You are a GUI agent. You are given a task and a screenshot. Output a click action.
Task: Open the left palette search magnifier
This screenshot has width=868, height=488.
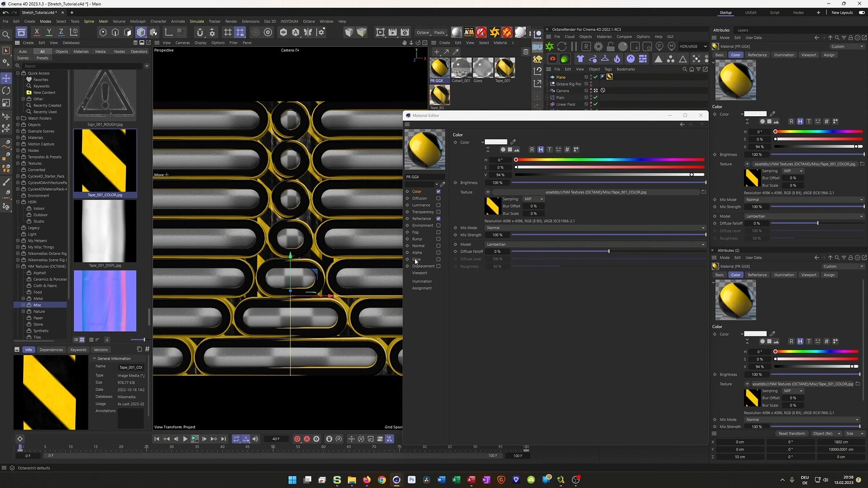[6, 35]
